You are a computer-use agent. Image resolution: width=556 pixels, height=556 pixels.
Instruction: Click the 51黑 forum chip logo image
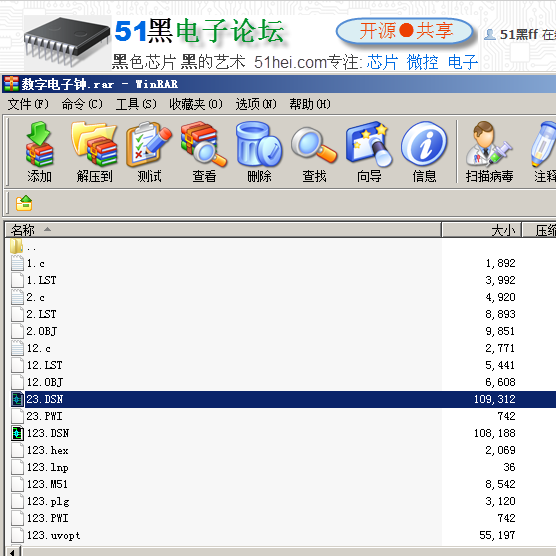[x=67, y=42]
